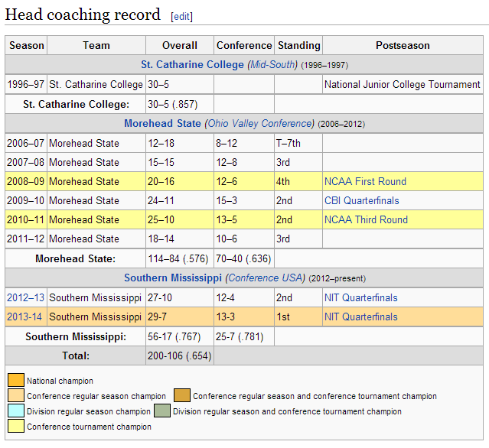
Task: Select the 4th standing cell
Action: [x=298, y=181]
